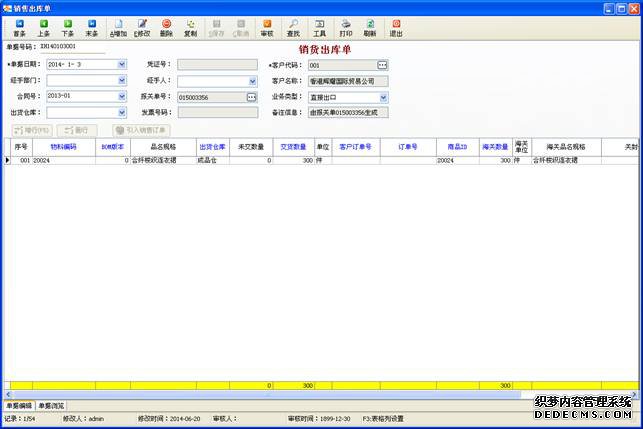Open the 业务类型 dropdown list
Screen dimensions: 643x429
[383, 97]
